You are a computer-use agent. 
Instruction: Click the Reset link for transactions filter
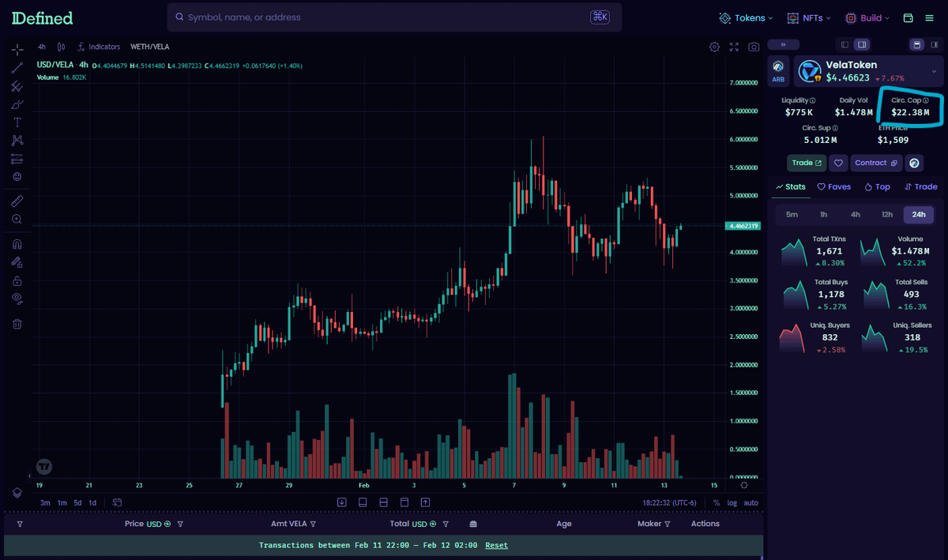(496, 546)
